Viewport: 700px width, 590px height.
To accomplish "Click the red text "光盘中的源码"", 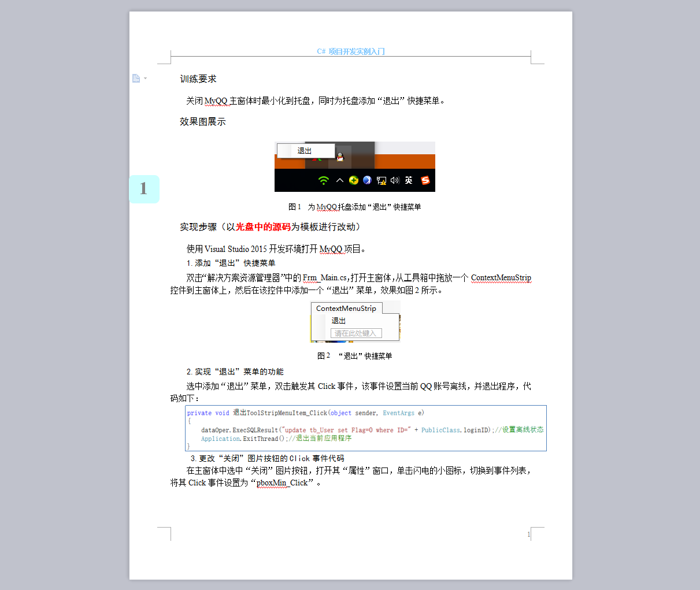I will [263, 227].
